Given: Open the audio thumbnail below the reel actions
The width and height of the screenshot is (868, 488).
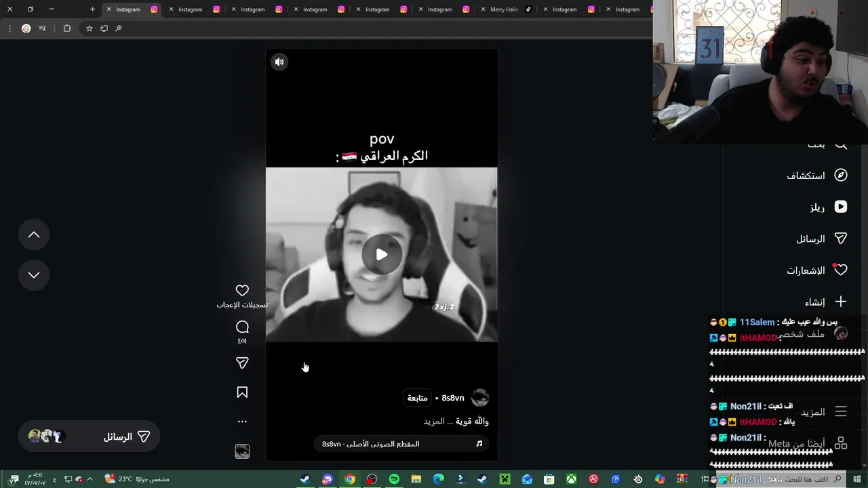Looking at the screenshot, I should [242, 451].
